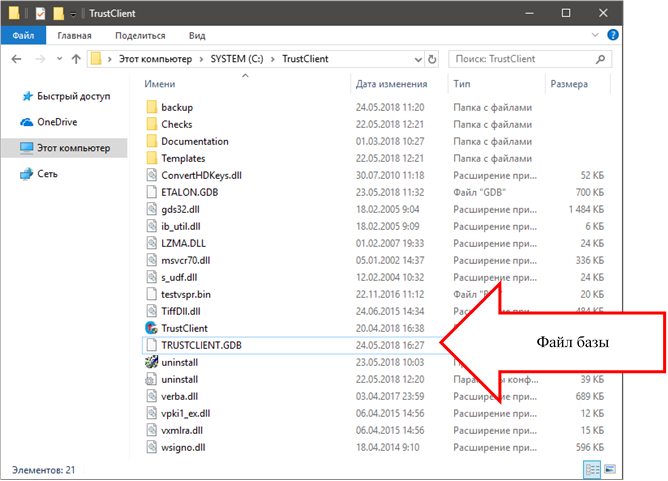Switch to large thumbnails view icon

610,469
